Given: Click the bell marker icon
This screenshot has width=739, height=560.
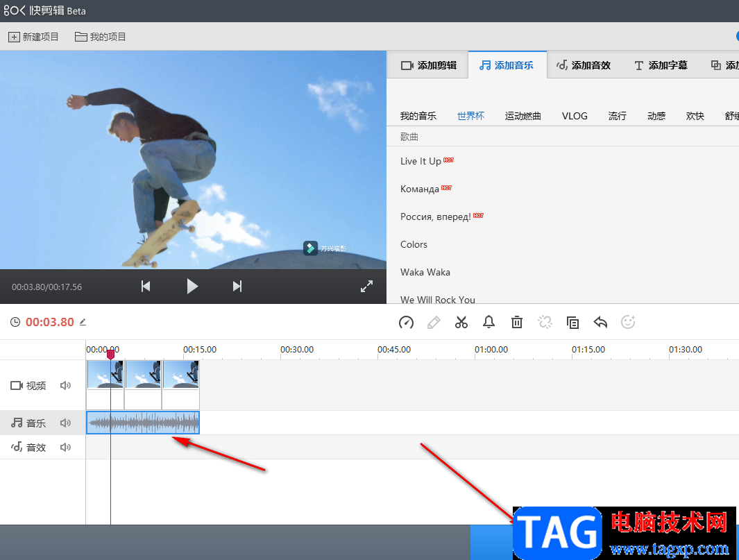Looking at the screenshot, I should click(x=489, y=322).
